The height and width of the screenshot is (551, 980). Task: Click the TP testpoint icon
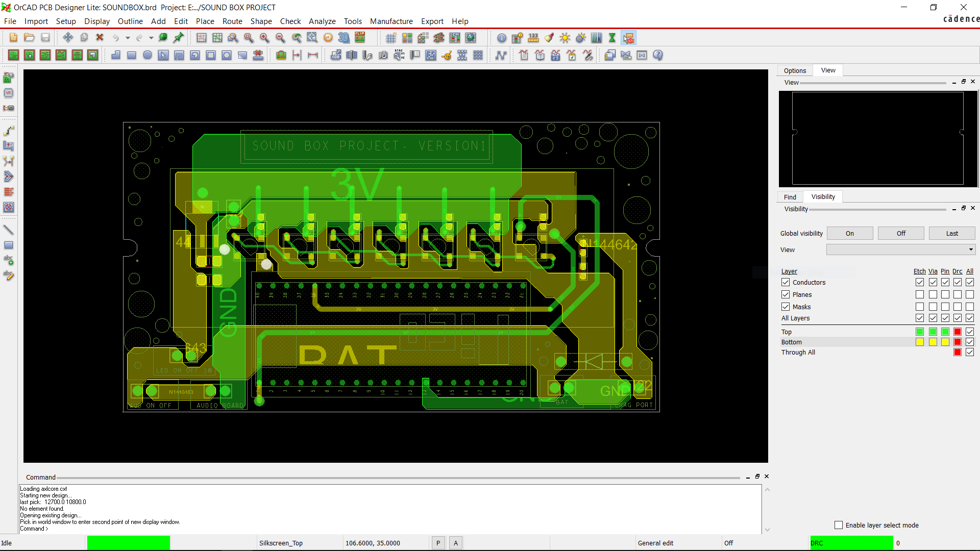[x=447, y=55]
